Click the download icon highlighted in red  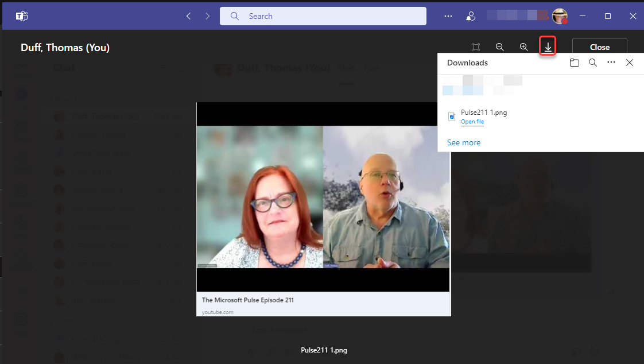547,47
